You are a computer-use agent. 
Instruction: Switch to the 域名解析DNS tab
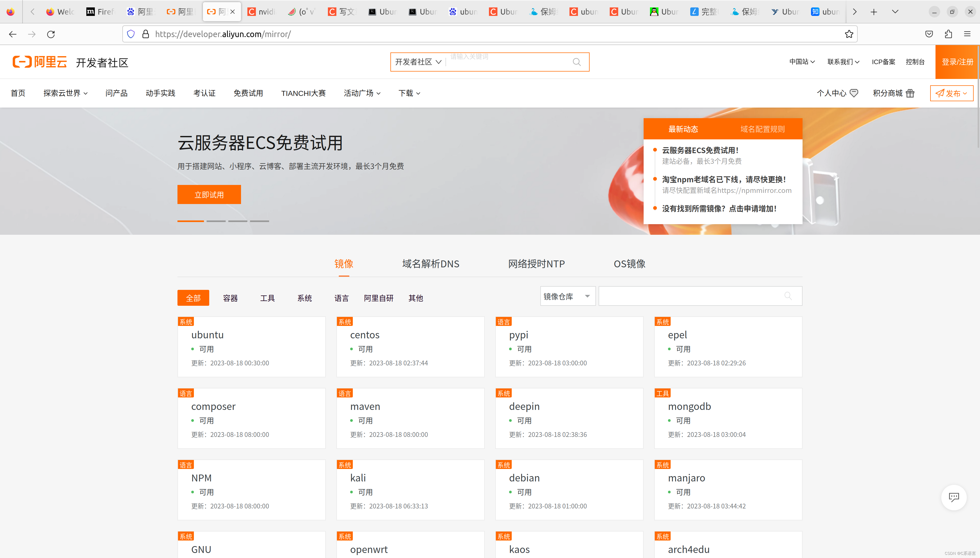pyautogui.click(x=430, y=264)
